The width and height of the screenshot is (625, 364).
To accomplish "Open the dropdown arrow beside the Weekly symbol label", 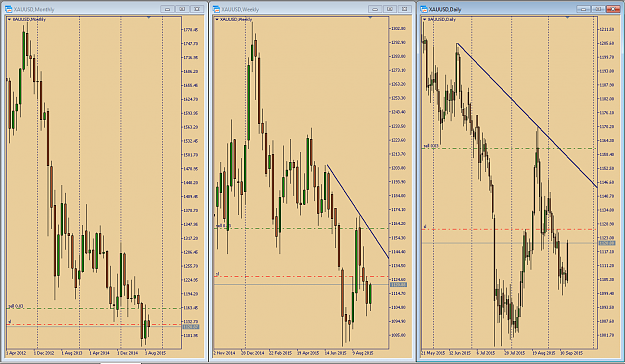I will (x=217, y=19).
